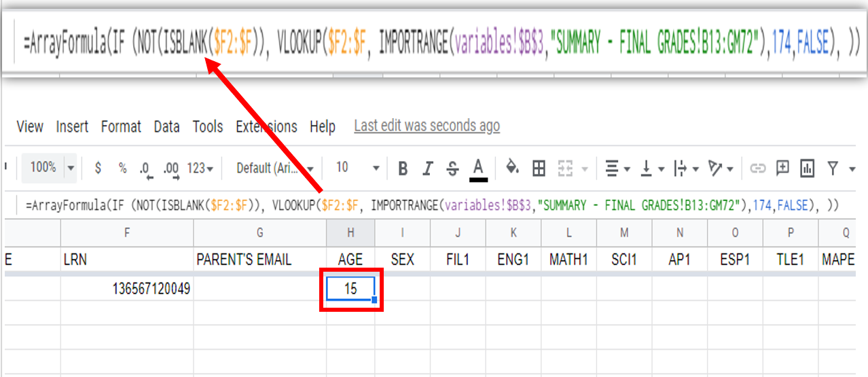
Task: Select column N header
Action: coord(679,233)
